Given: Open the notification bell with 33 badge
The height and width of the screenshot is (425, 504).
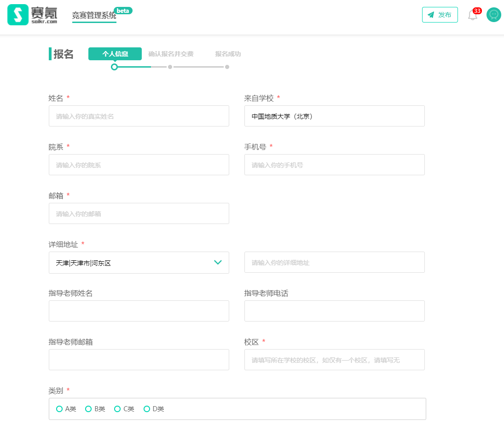Looking at the screenshot, I should click(x=473, y=15).
